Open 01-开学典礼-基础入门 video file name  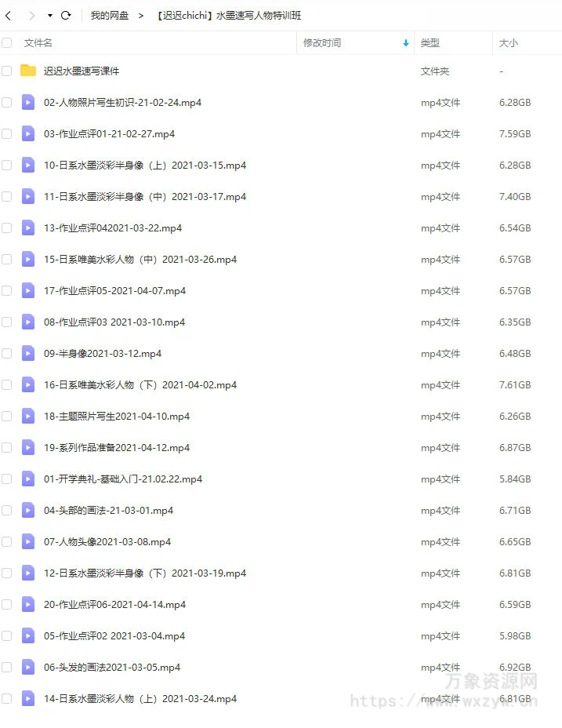(123, 479)
